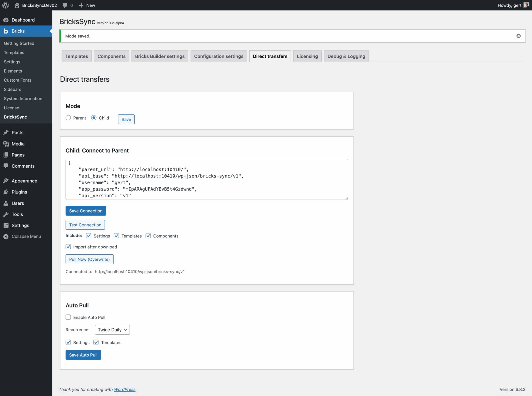Enable Auto Pull
Viewport: 532px width, 396px height.
68,317
